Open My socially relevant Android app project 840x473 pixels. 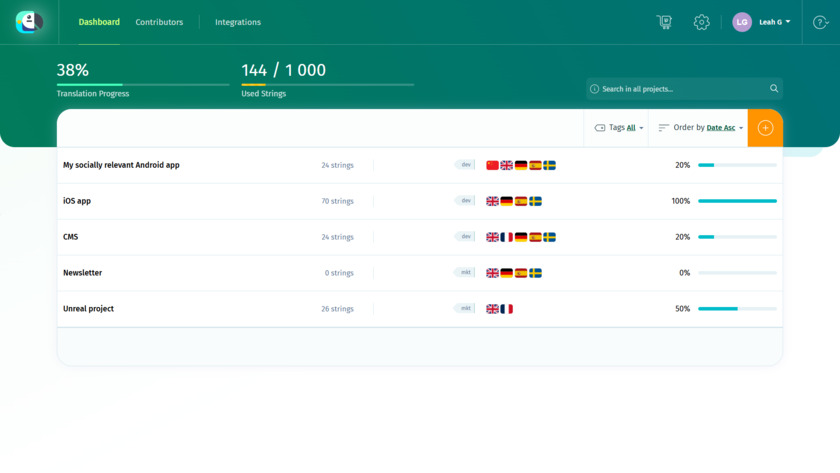pyautogui.click(x=121, y=165)
